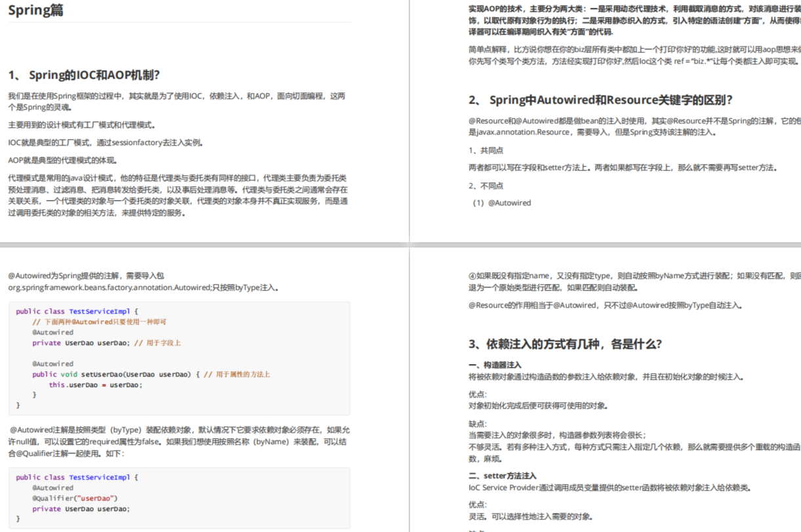
Task: Click line "@Autowired为Spring提供的注解，需要导入包"
Action: [86, 276]
